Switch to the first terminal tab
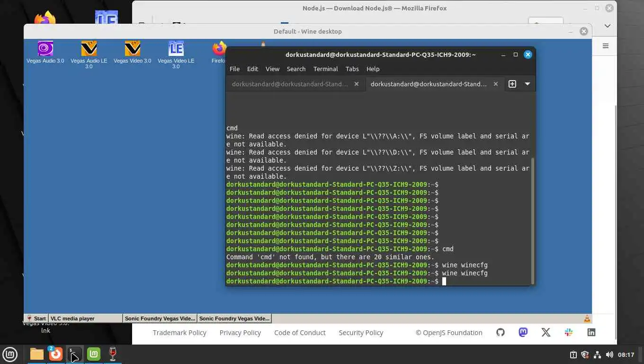The image size is (644, 364). coord(289,84)
